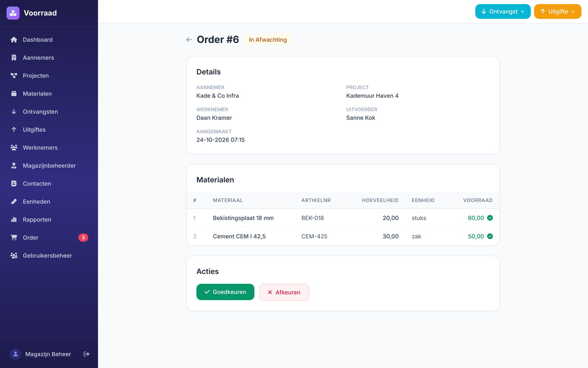Click the Materialen box icon
The height and width of the screenshot is (368, 588).
[x=14, y=94]
